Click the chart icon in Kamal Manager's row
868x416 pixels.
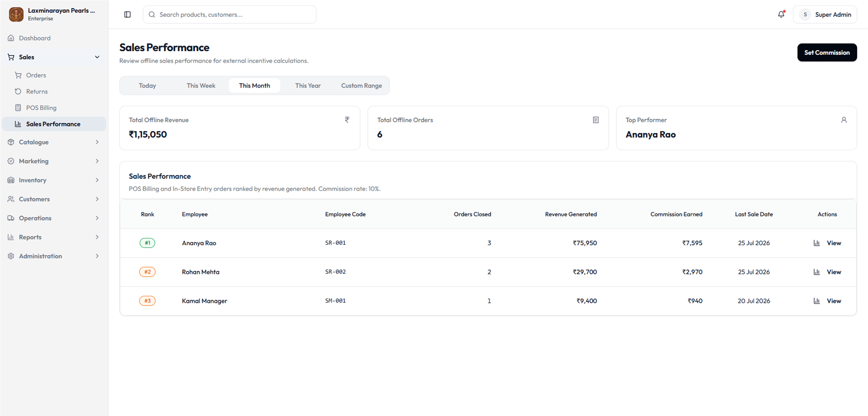coord(817,301)
